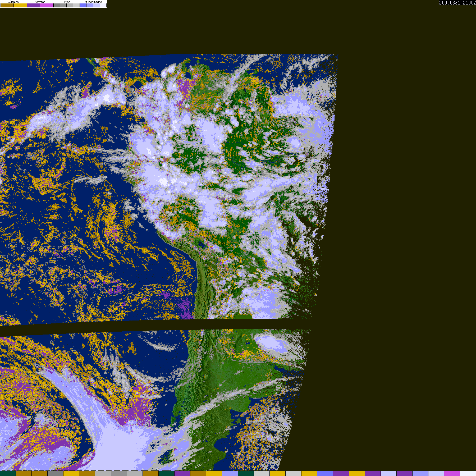
Task: Click the dark brown Cúmulos legend swatch
Action: pyautogui.click(x=7, y=5)
